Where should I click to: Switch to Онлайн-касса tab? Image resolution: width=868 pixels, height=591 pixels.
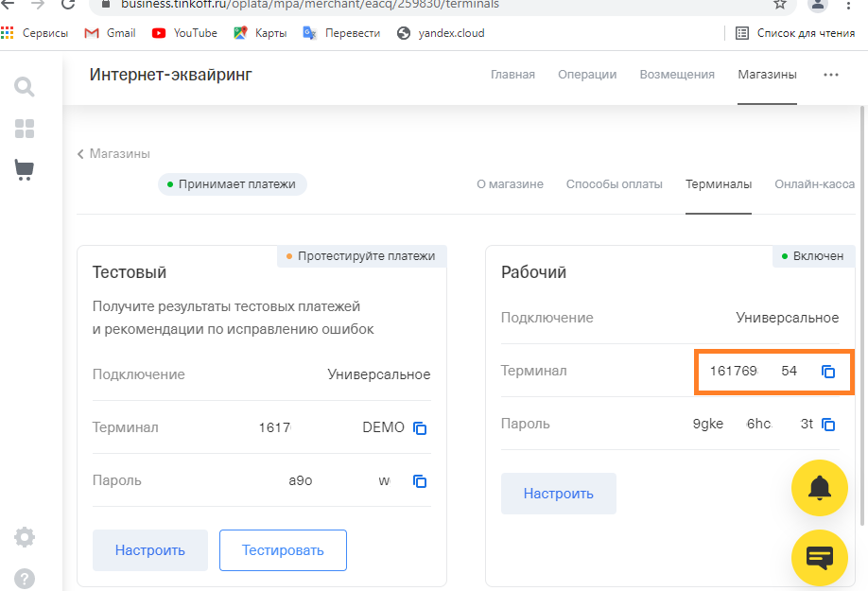[x=814, y=184]
